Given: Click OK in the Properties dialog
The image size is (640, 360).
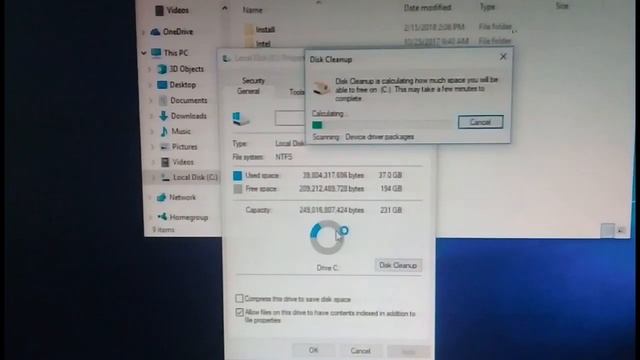Looking at the screenshot, I should (x=313, y=350).
